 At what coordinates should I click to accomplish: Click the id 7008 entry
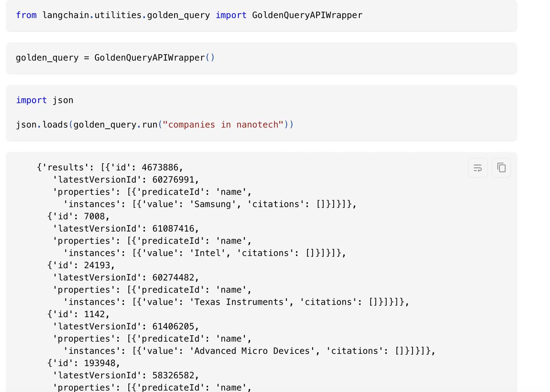tap(94, 216)
